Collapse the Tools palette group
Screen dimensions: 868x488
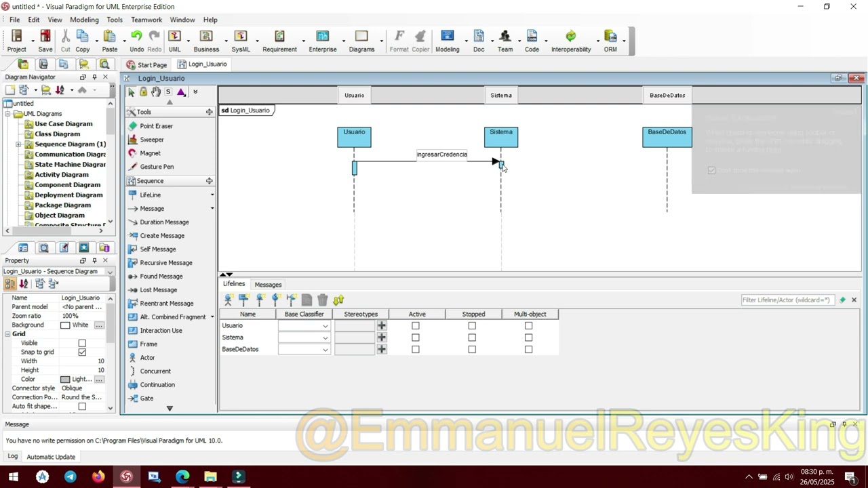click(x=209, y=112)
